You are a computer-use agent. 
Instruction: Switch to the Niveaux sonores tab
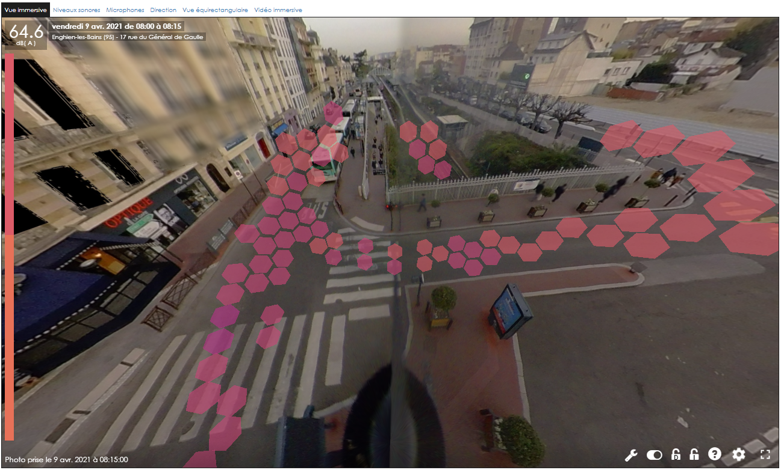click(x=76, y=10)
